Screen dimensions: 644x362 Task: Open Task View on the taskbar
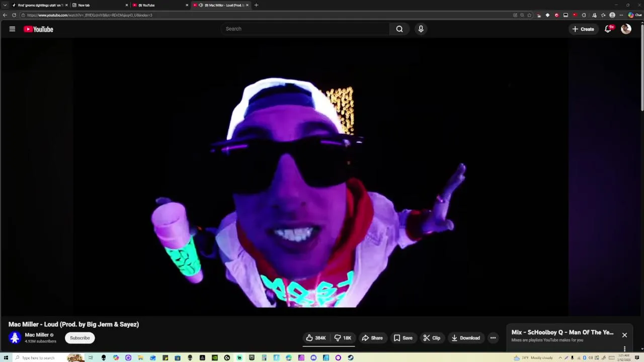[91, 357]
